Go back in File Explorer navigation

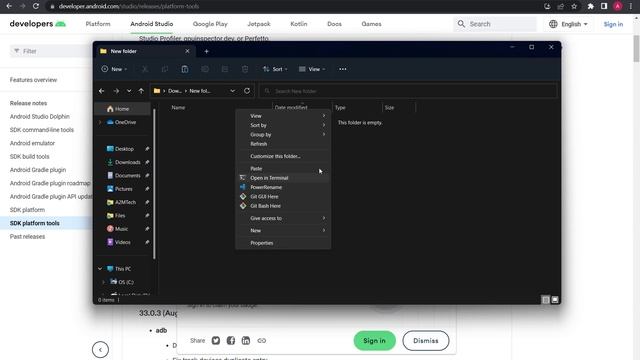[102, 91]
